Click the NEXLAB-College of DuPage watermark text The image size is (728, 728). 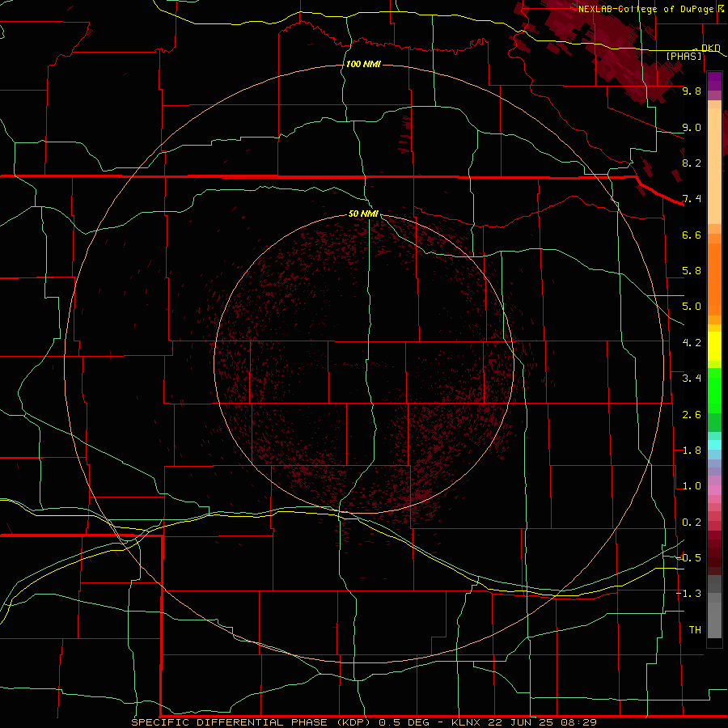645,9
